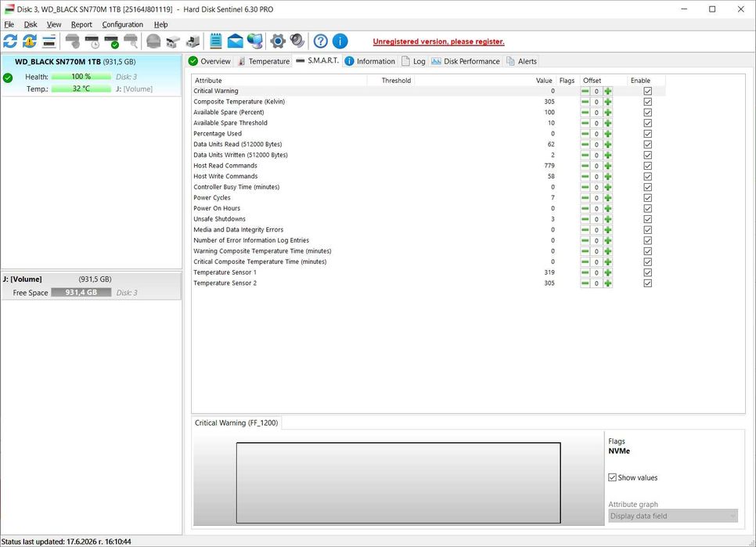Click the Unregistered version, please register link
Screen dimensions: 756x547
coord(439,41)
